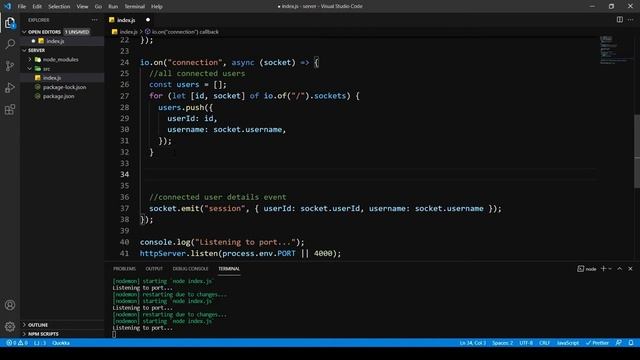The height and width of the screenshot is (360, 640).
Task: Click line number 37 in the gutter
Action: (x=124, y=208)
